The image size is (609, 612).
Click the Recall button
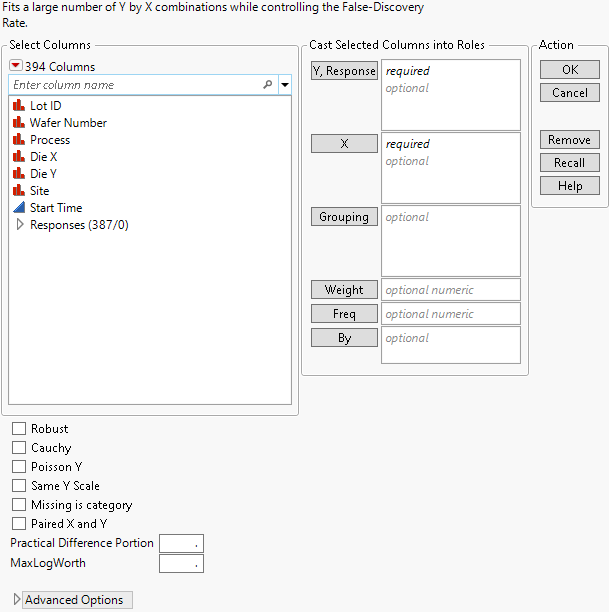(x=570, y=163)
